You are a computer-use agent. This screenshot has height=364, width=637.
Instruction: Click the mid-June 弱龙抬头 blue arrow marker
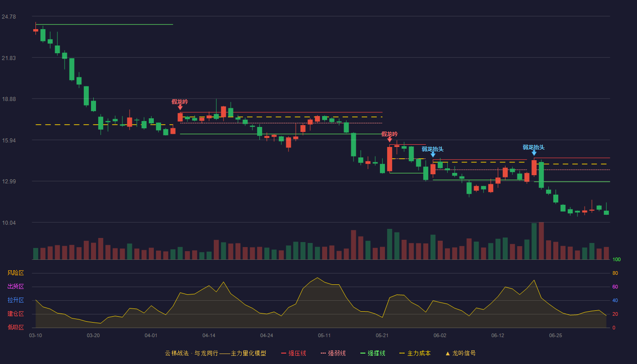534,153
